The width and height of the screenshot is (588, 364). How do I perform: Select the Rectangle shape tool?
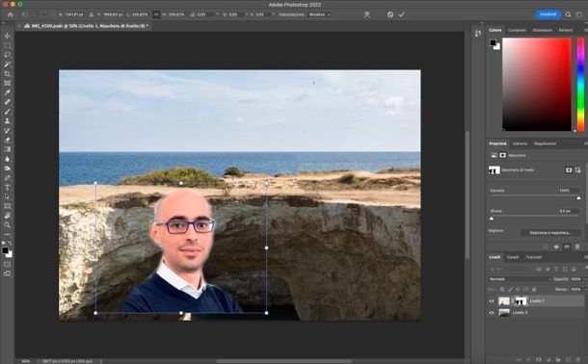tap(7, 206)
